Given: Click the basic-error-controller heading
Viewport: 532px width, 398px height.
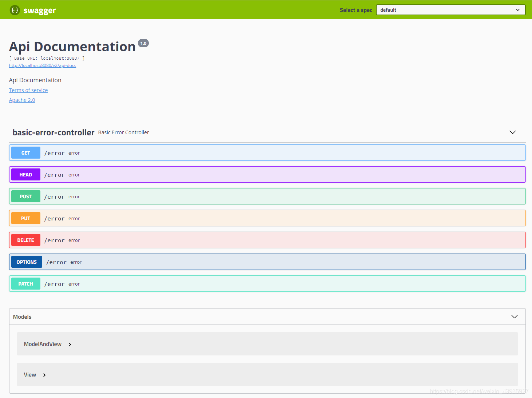Looking at the screenshot, I should tap(53, 132).
